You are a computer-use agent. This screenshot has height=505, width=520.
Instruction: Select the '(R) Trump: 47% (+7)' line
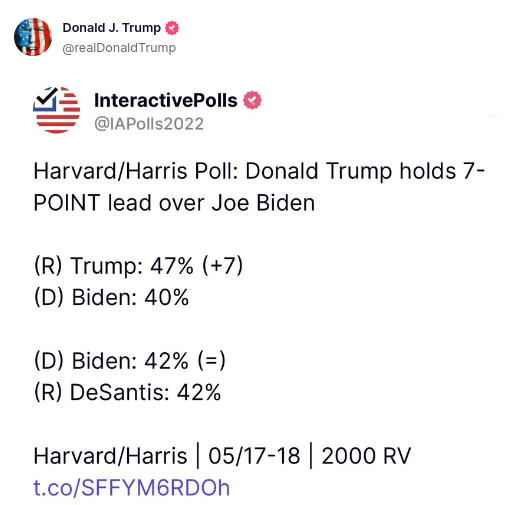pyautogui.click(x=139, y=266)
